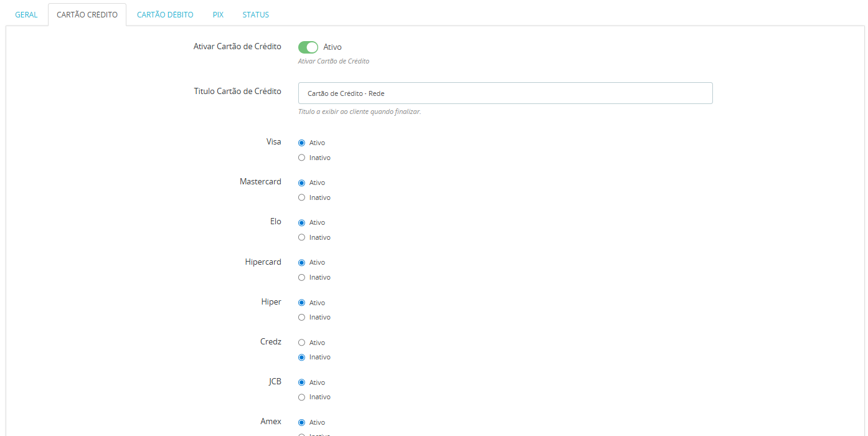This screenshot has width=868, height=436.
Task: Select Ativo for Amex
Action: coord(302,422)
